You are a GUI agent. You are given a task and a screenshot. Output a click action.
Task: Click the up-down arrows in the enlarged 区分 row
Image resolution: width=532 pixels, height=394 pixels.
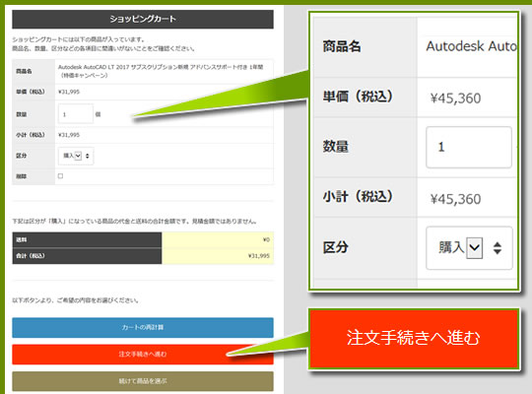coord(498,248)
